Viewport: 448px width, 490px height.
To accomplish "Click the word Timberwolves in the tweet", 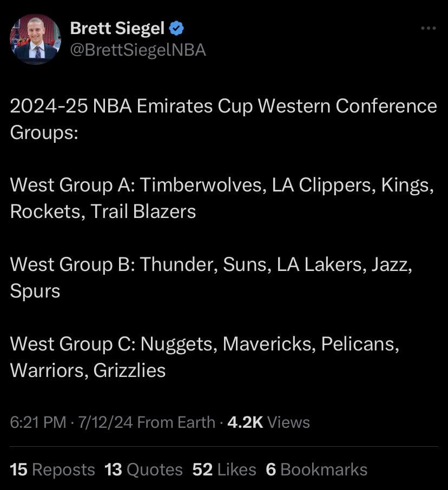I will (x=202, y=185).
